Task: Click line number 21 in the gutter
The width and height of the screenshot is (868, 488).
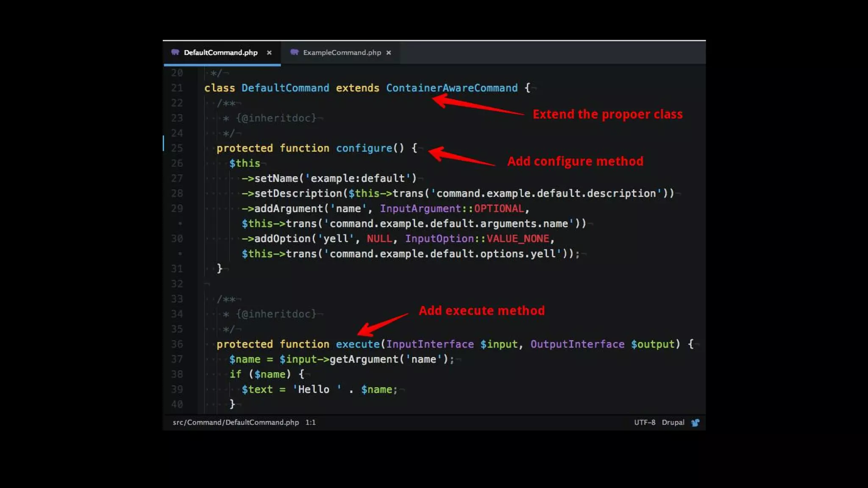Action: coord(177,88)
